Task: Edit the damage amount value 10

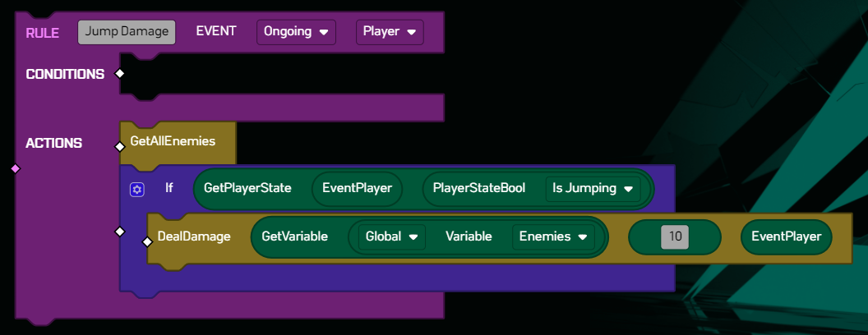Action: click(675, 237)
